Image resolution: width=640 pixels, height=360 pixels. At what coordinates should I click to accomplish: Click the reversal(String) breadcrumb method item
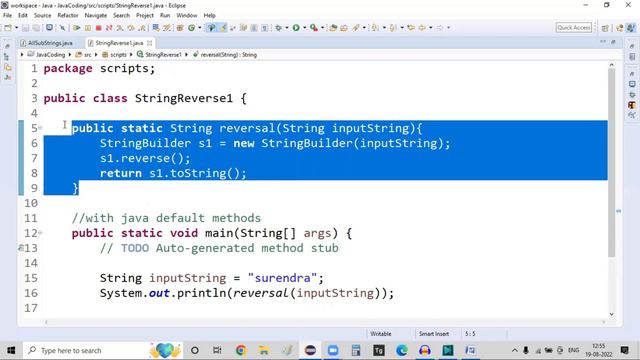[225, 54]
